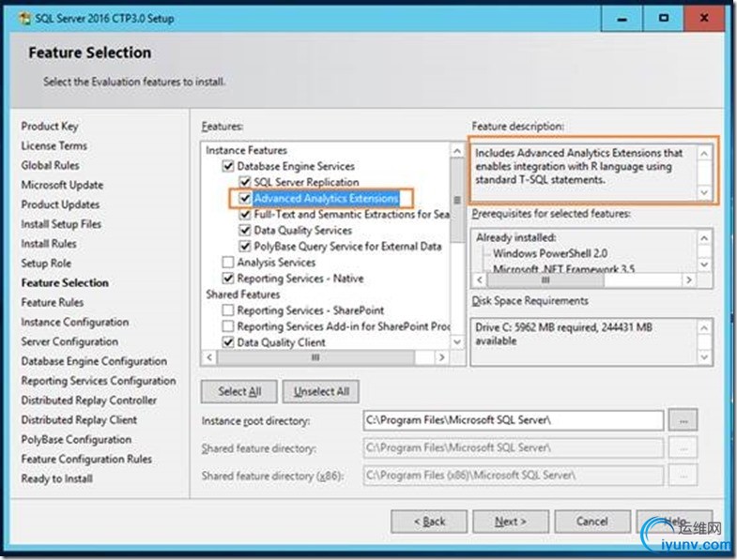The image size is (737, 560).
Task: Maximize the setup window
Action: [663, 19]
